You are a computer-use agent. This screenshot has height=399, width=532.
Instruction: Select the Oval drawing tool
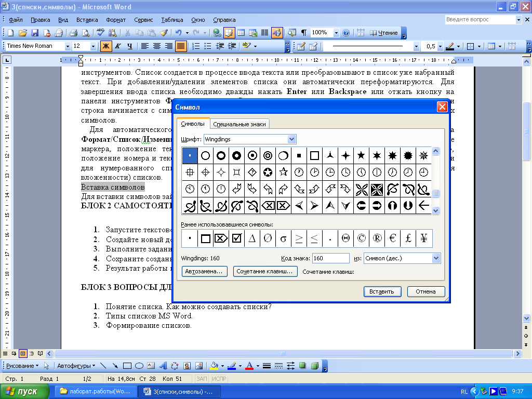click(x=139, y=366)
